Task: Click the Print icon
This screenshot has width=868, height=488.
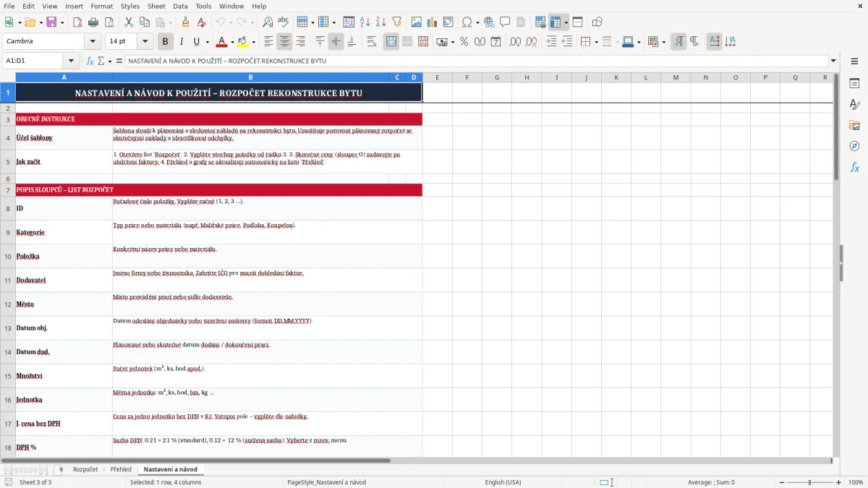Action: point(93,22)
